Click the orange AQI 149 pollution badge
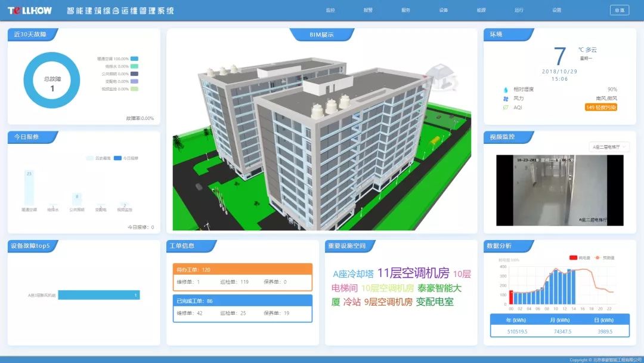644x363 pixels. (x=600, y=107)
